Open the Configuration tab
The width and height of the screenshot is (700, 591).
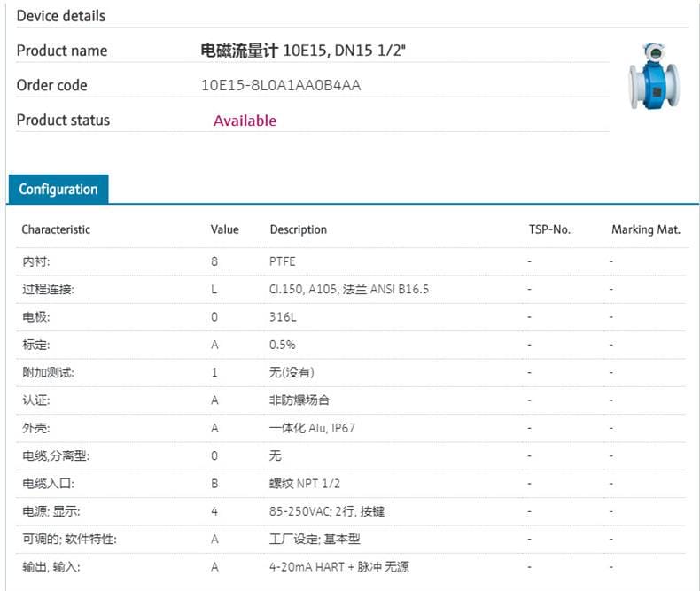[58, 189]
